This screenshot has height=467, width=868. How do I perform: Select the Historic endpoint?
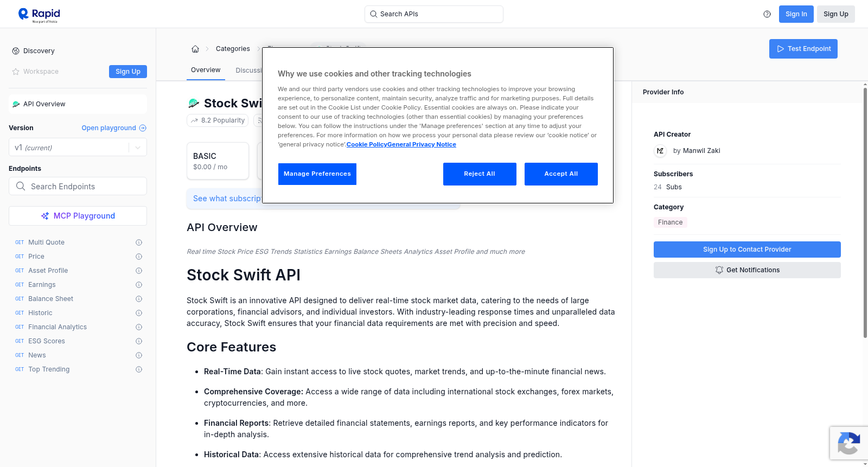click(x=40, y=313)
